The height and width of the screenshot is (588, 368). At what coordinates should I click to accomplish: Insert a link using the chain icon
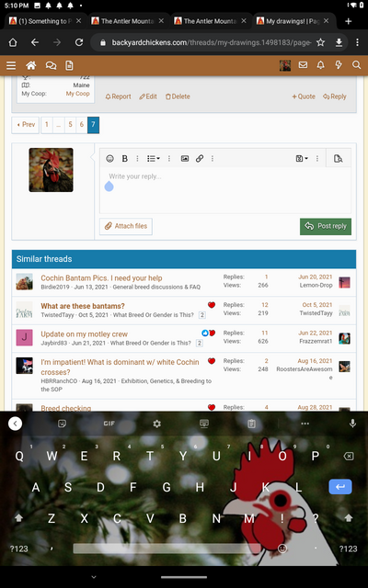(x=200, y=159)
